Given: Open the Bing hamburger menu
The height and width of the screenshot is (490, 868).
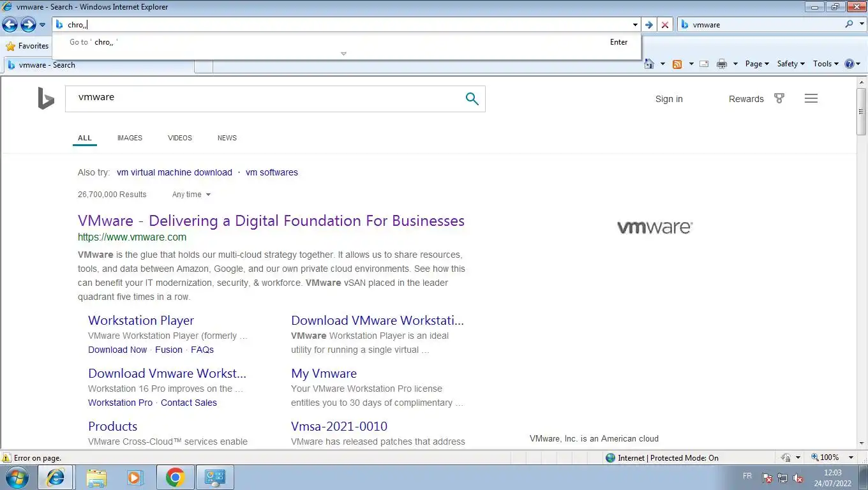Looking at the screenshot, I should [x=811, y=98].
